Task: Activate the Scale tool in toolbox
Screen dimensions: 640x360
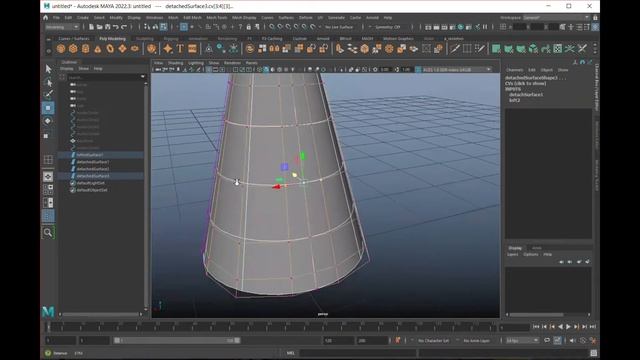Action: click(47, 135)
